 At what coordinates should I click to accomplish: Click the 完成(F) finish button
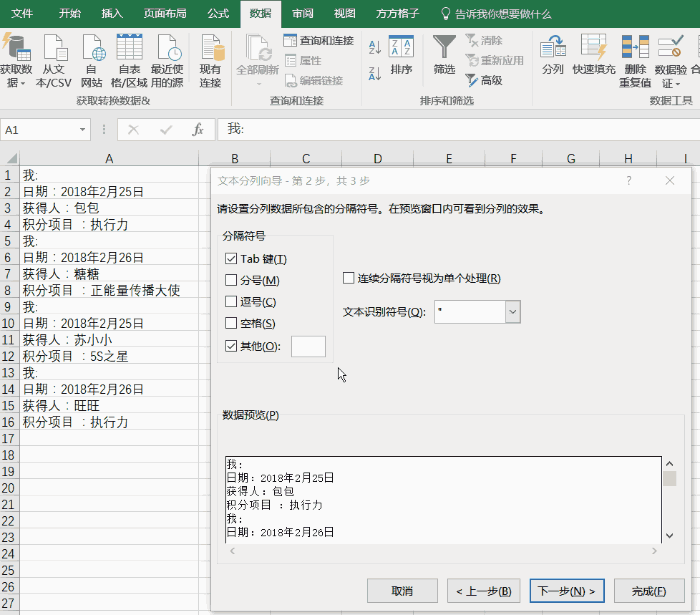click(649, 591)
